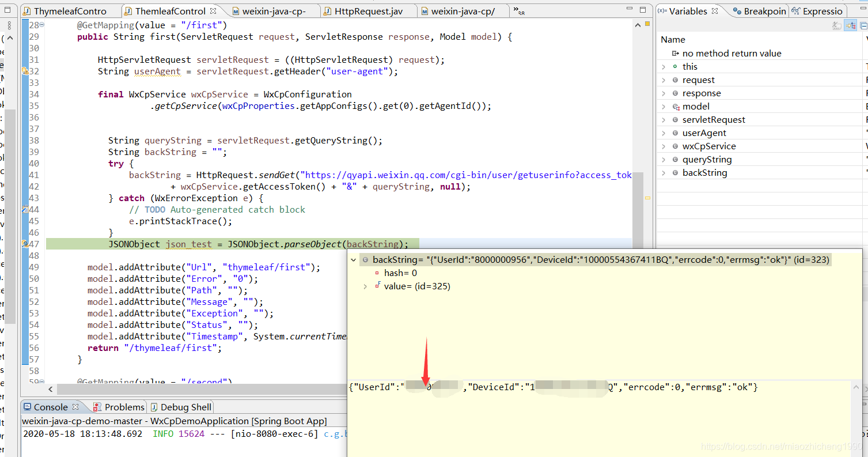Click the Debug Shell tab icon
This screenshot has width=868, height=457.
[x=154, y=407]
